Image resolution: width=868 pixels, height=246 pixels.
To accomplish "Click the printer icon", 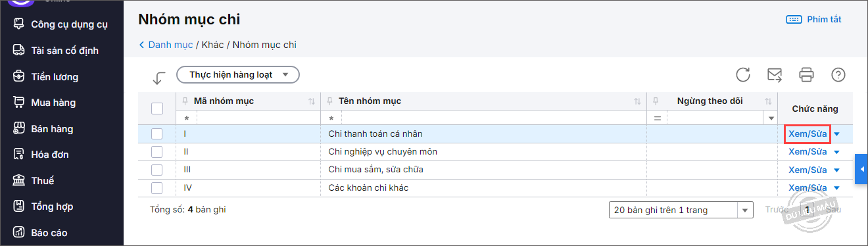I will pyautogui.click(x=806, y=74).
